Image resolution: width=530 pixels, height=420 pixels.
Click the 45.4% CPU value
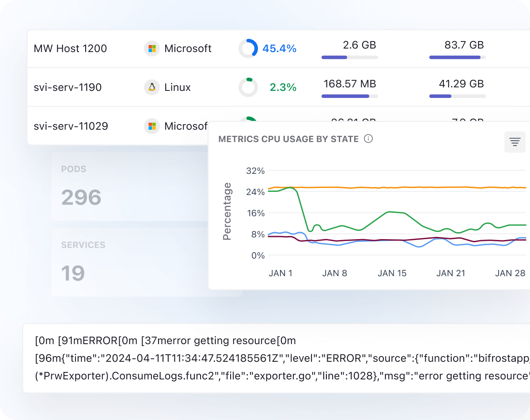coord(280,49)
